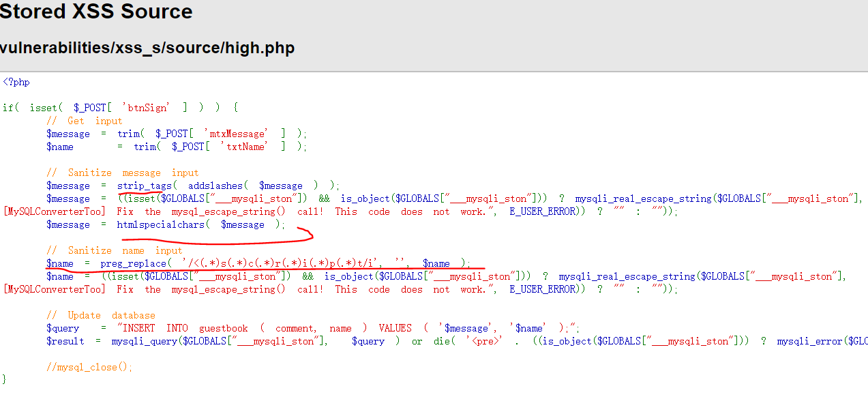Click the vulnerabilities/xss_s/source/high.php file path heading
This screenshot has width=868, height=397.
pos(147,48)
